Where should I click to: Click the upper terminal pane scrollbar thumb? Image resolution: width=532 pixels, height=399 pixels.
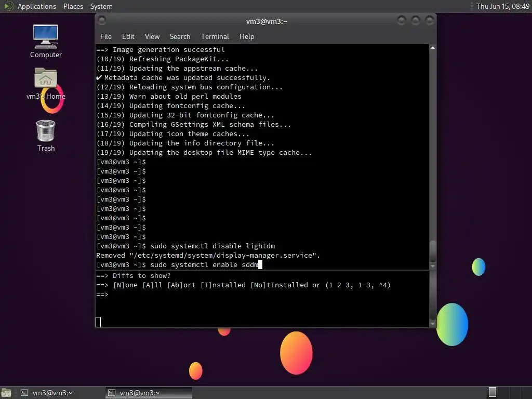433,251
